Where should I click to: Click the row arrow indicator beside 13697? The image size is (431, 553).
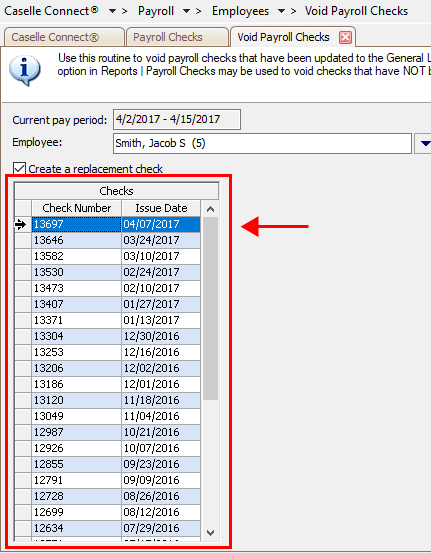tap(21, 224)
